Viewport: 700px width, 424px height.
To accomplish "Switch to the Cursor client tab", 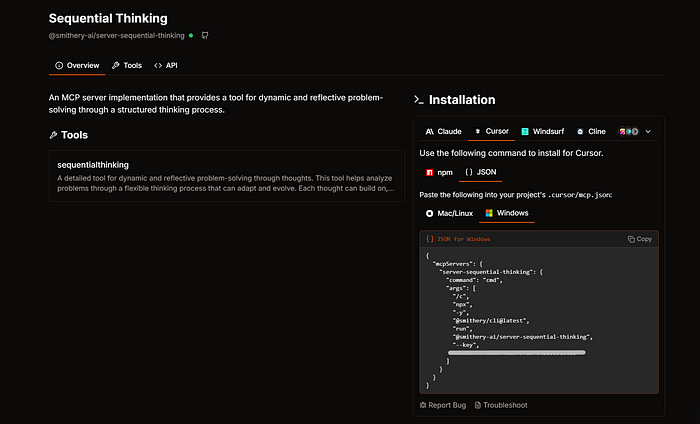I will point(491,131).
